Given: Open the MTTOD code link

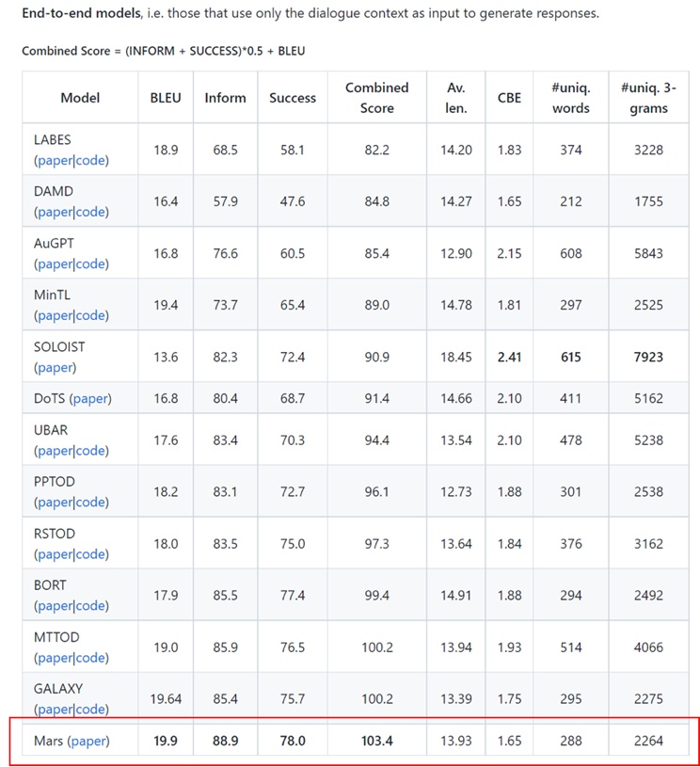Looking at the screenshot, I should [x=90, y=658].
